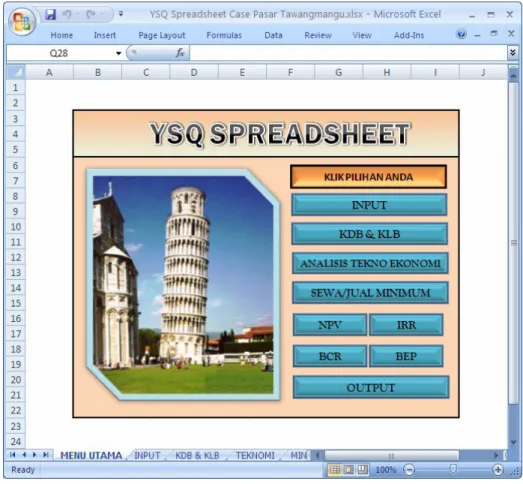Click the 100% zoom level indicator
The height and width of the screenshot is (484, 523).
[386, 470]
